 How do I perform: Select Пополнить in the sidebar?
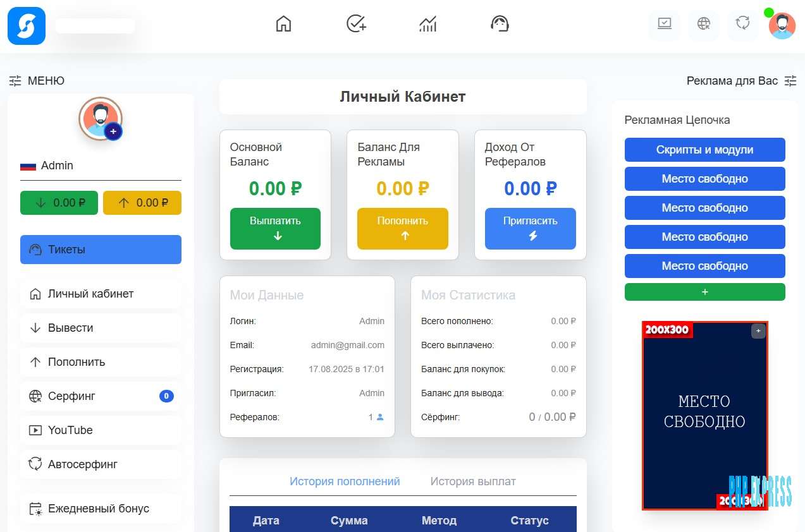pos(101,362)
